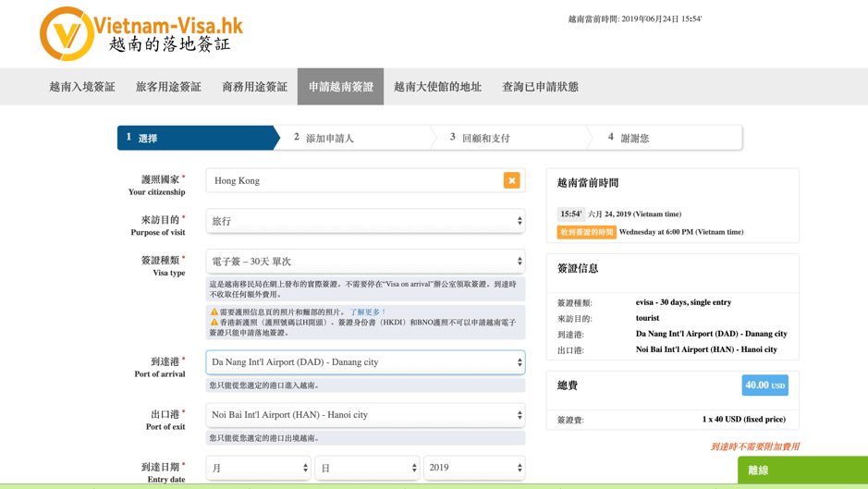Choose entry day from 日 dropdown

click(367, 468)
